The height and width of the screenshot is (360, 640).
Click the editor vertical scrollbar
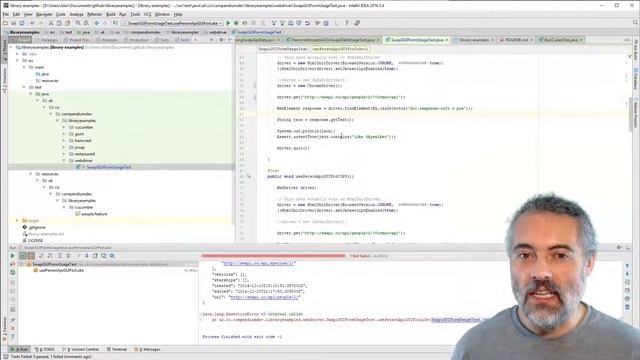click(631, 114)
